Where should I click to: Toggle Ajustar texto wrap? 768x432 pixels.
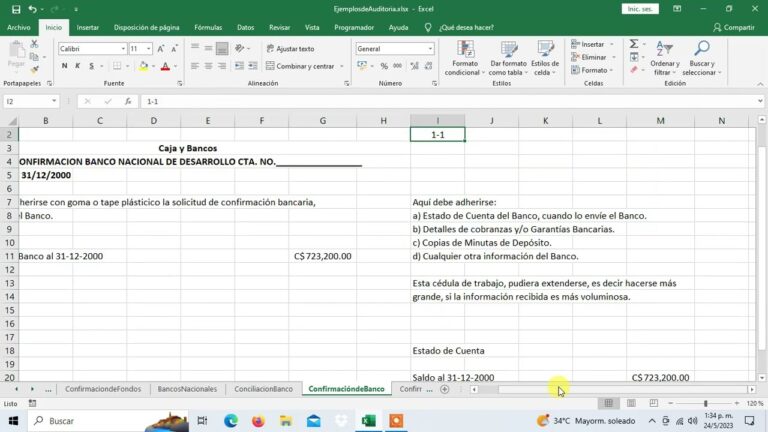(290, 48)
